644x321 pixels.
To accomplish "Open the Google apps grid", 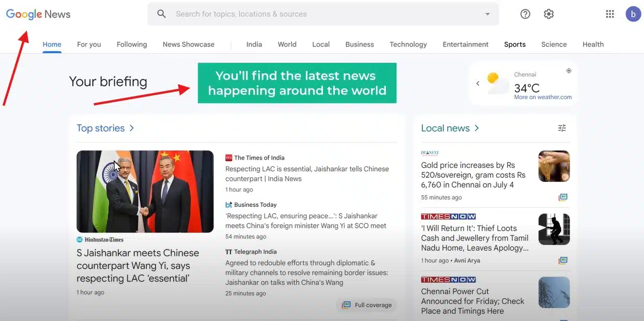I will 609,13.
